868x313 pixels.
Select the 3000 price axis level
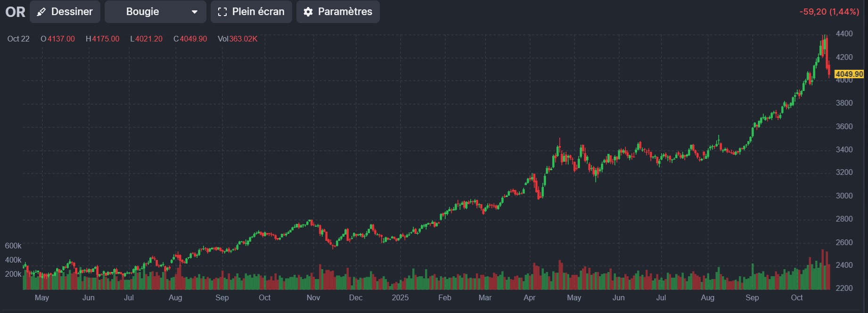point(844,196)
